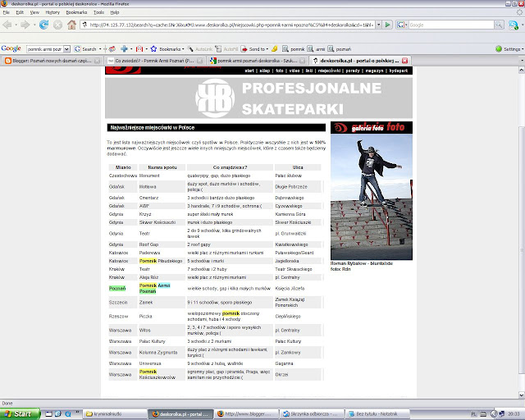Viewport: 525px width, 420px height.
Task: Switch to the 'pomnik armii poznań deskorolka' search tab
Action: (x=257, y=61)
